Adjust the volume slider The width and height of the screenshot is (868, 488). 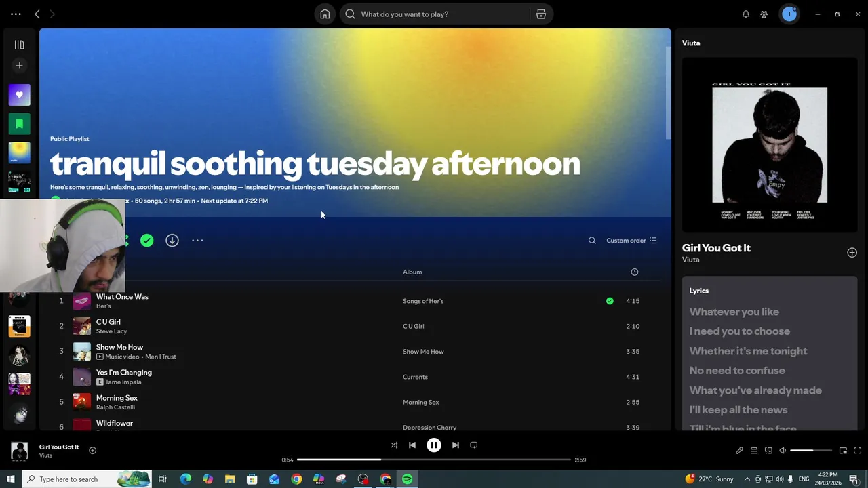pos(811,451)
